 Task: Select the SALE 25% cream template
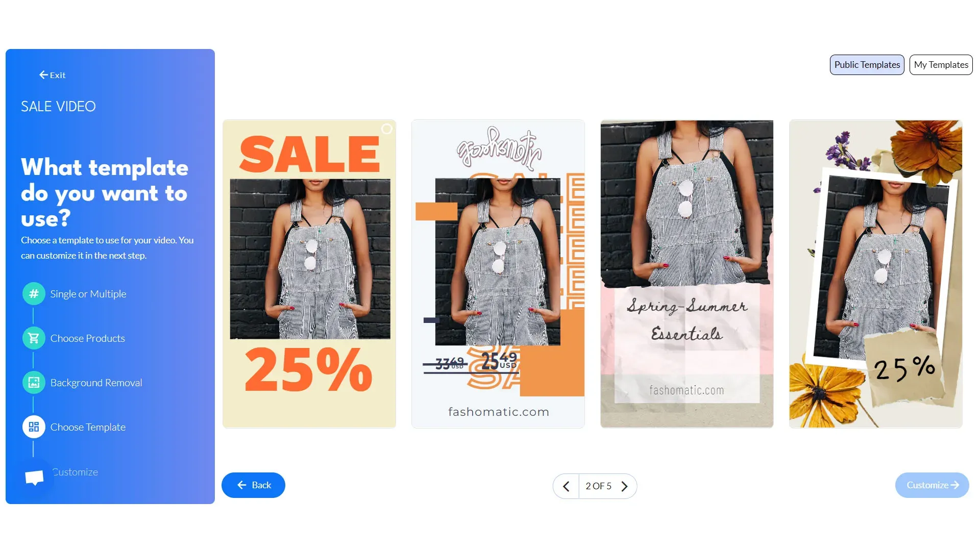(309, 274)
